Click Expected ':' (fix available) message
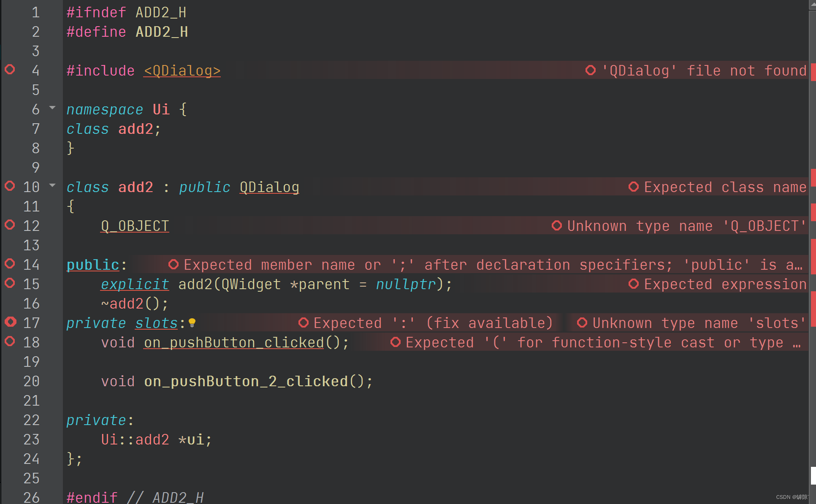The image size is (816, 504). click(x=433, y=323)
